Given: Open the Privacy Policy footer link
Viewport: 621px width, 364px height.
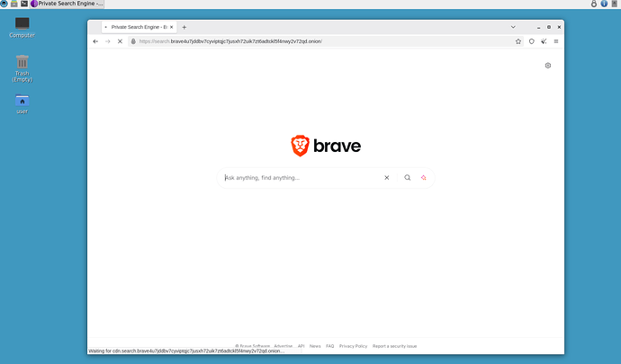Looking at the screenshot, I should 353,346.
